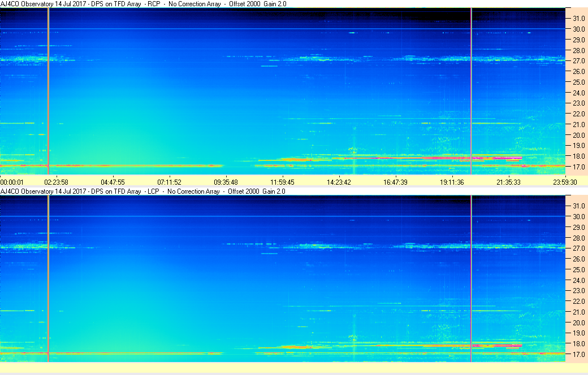
Task: Select 'AJ4CO Observatory' in the RCP panel title
Action: (27, 4)
